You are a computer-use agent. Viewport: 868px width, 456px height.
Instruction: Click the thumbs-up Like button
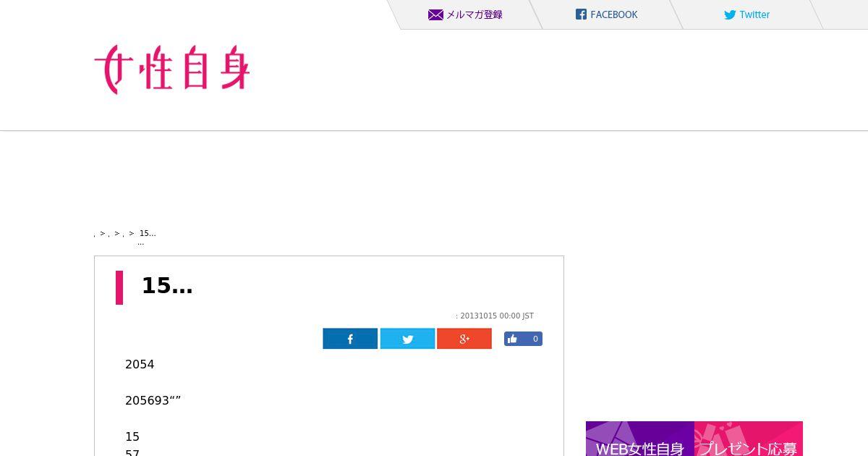click(x=513, y=339)
